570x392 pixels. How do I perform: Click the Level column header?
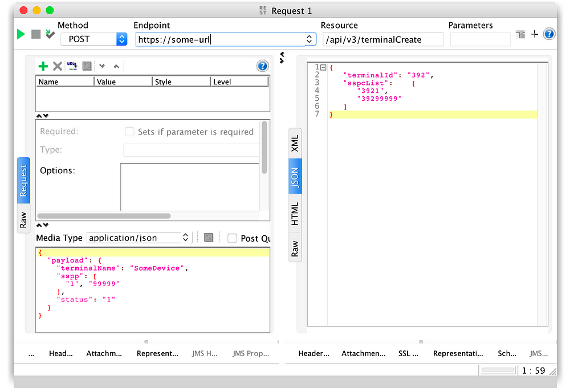coord(239,81)
